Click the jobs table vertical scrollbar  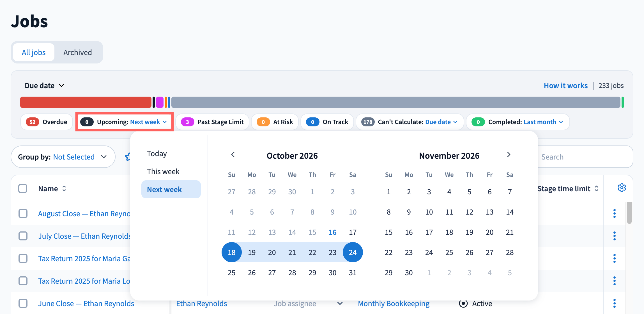pyautogui.click(x=629, y=213)
